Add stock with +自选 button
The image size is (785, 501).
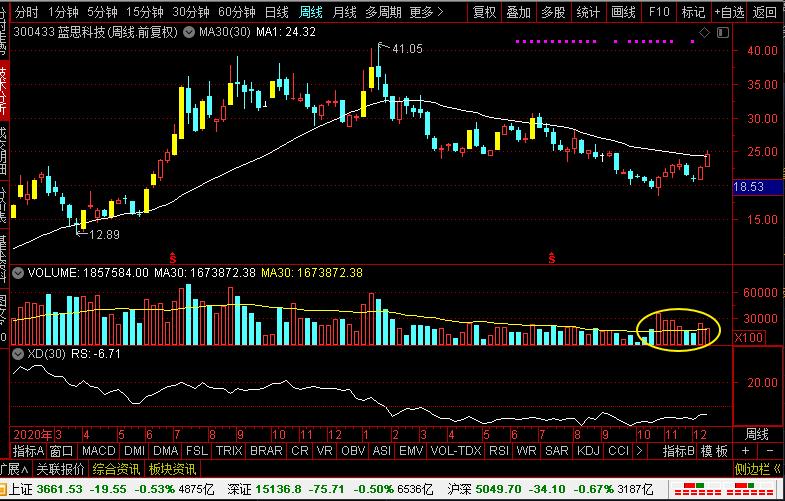click(x=729, y=12)
